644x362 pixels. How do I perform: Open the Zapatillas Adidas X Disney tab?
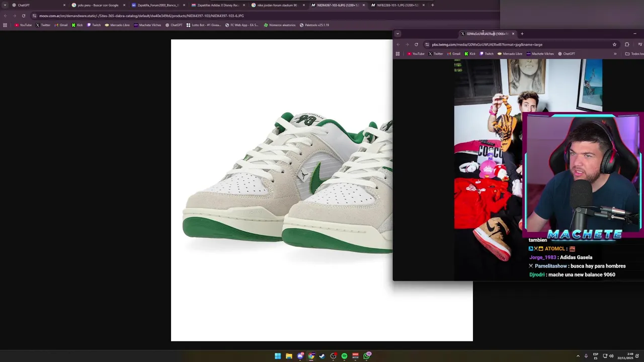[x=217, y=5]
